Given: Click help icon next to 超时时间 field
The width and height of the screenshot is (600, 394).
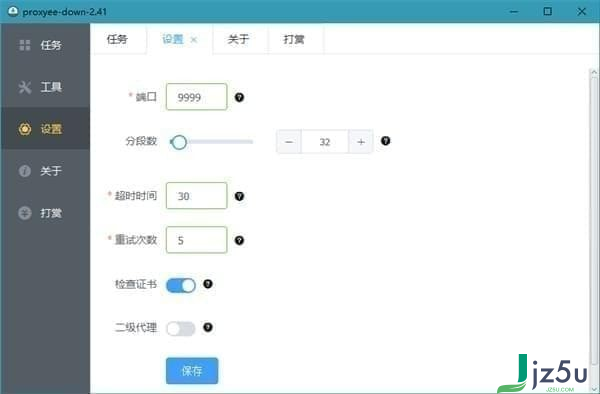Looking at the screenshot, I should tap(240, 196).
